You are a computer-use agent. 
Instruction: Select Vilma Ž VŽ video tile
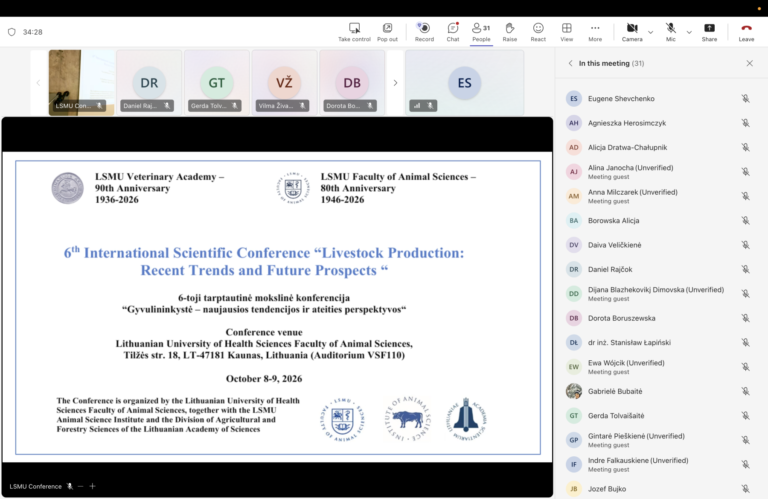tap(284, 83)
